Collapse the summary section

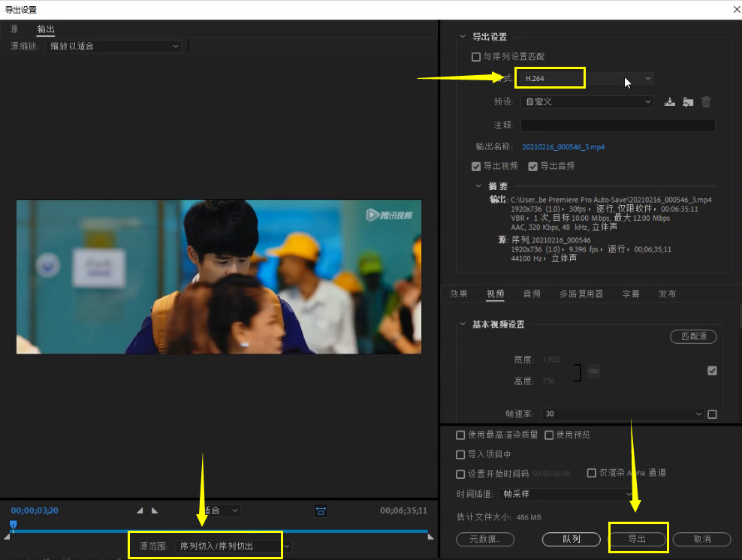478,186
